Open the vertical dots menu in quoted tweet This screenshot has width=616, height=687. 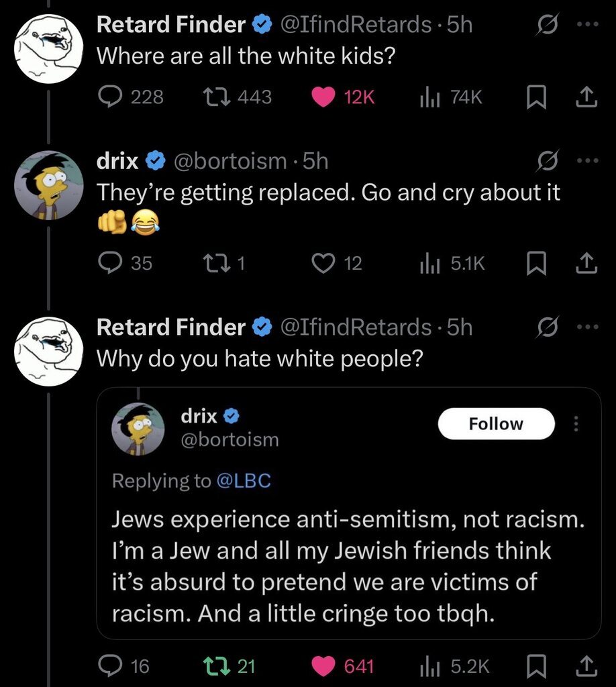pos(575,424)
